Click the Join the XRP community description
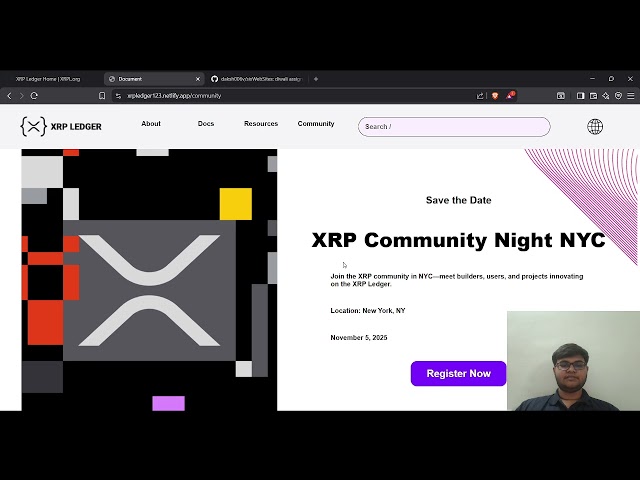 (x=457, y=280)
